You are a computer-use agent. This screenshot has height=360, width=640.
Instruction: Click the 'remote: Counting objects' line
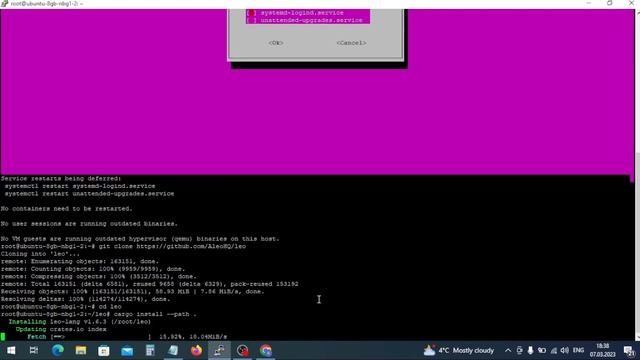(x=93, y=269)
